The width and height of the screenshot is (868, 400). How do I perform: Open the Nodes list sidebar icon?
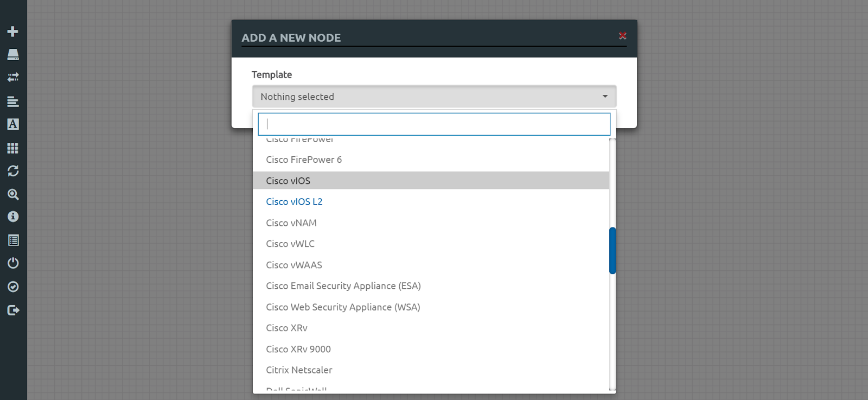tap(13, 54)
